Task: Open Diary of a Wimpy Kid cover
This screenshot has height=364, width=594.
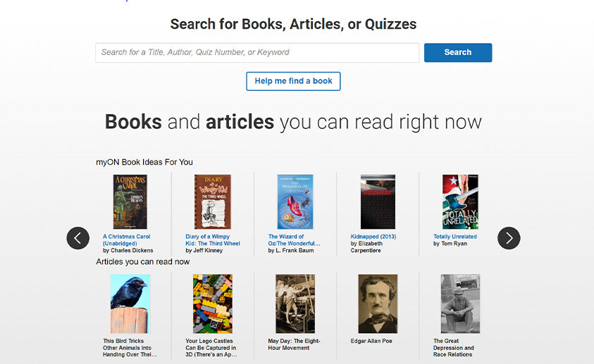Action: point(212,202)
